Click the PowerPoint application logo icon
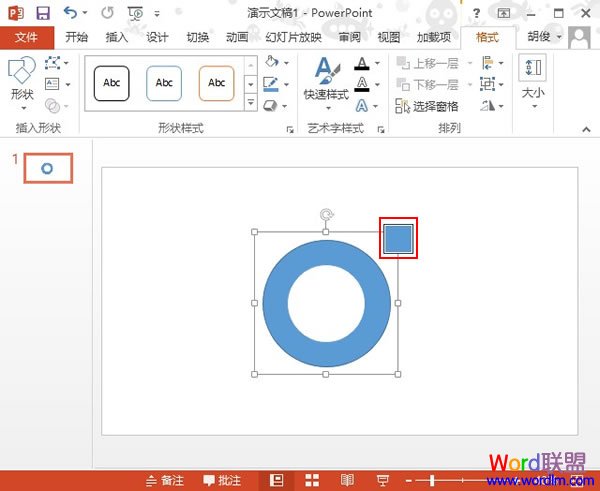The width and height of the screenshot is (600, 491). coord(16,14)
